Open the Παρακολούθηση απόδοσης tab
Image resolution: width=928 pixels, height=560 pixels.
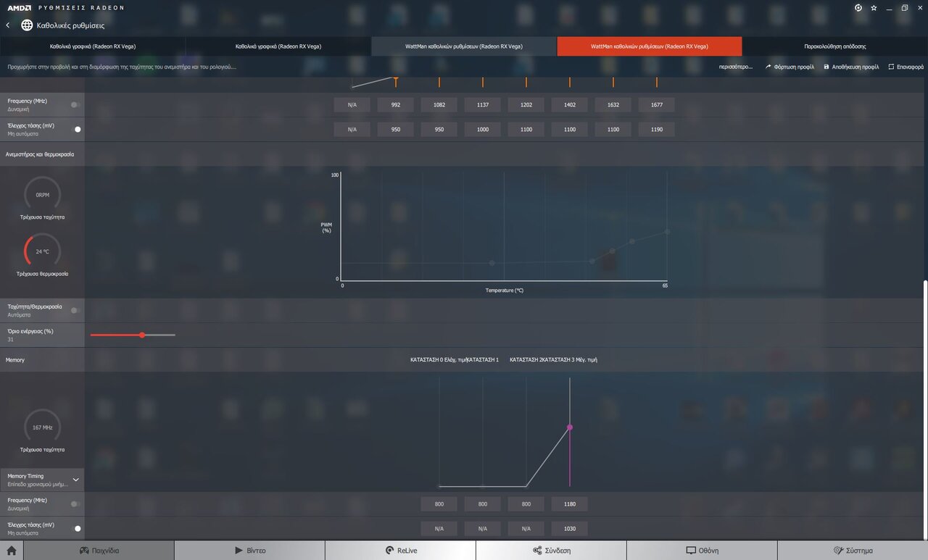pyautogui.click(x=835, y=46)
